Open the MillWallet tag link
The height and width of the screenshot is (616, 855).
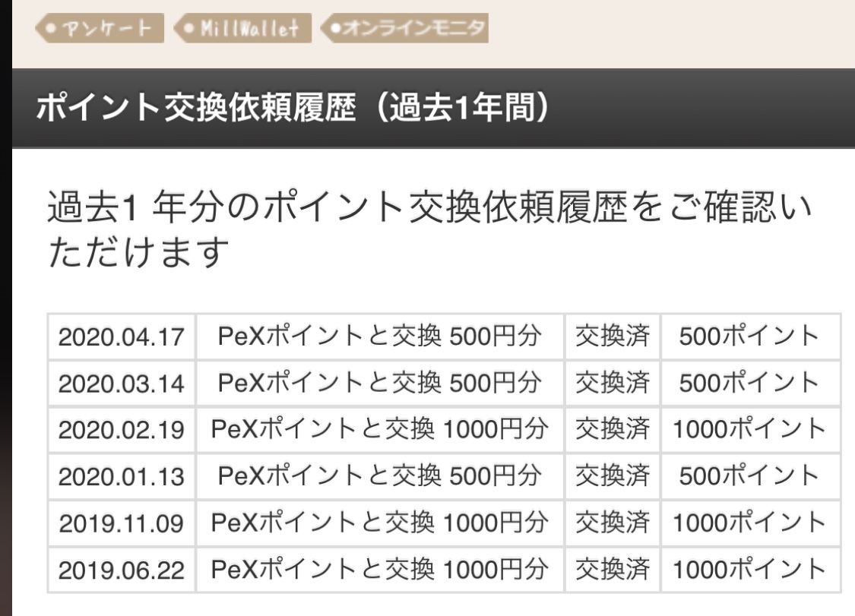[x=242, y=28]
